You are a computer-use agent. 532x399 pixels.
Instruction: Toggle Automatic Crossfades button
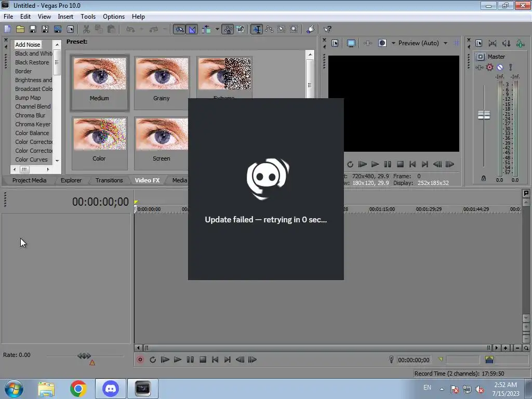point(192,29)
